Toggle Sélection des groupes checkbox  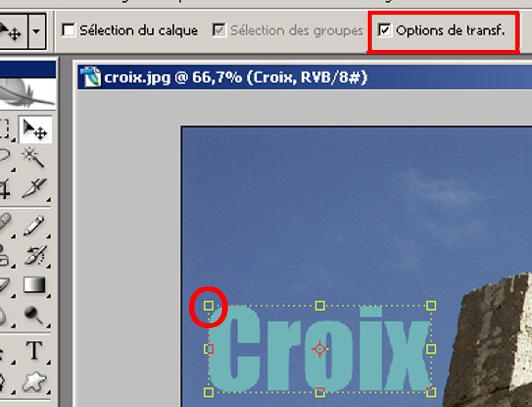(x=219, y=30)
